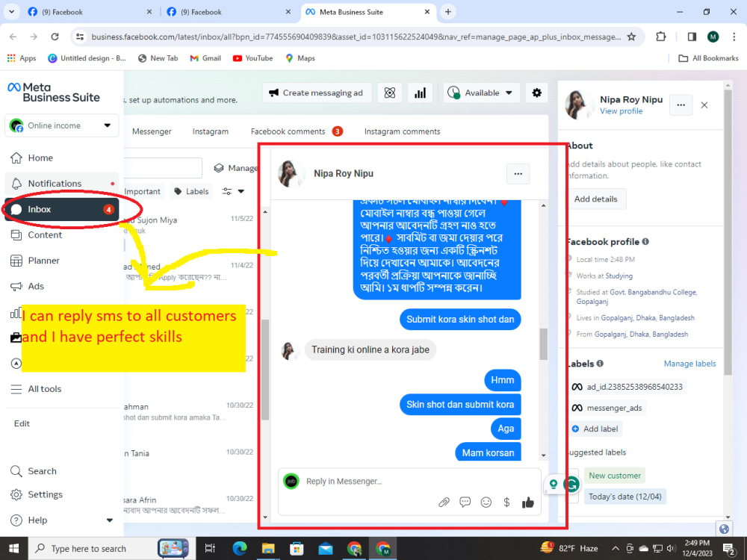This screenshot has height=560, width=747.
Task: Open File Explorer from taskbar
Action: pyautogui.click(x=268, y=549)
